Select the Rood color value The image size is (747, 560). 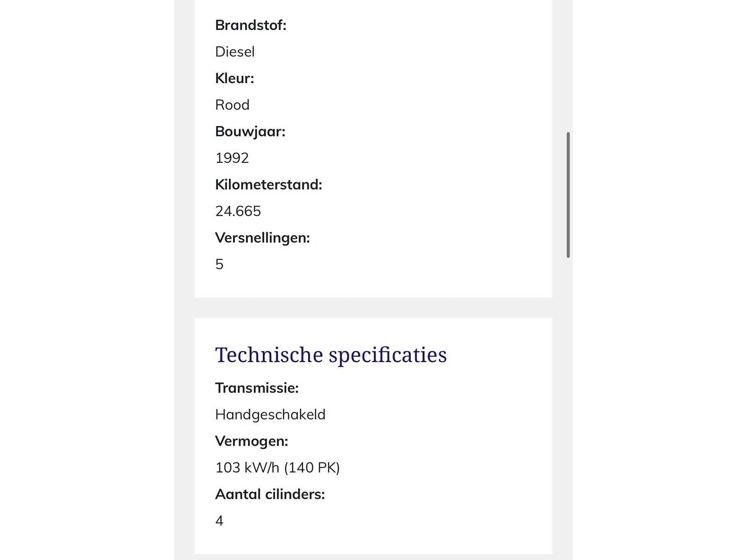click(x=232, y=105)
